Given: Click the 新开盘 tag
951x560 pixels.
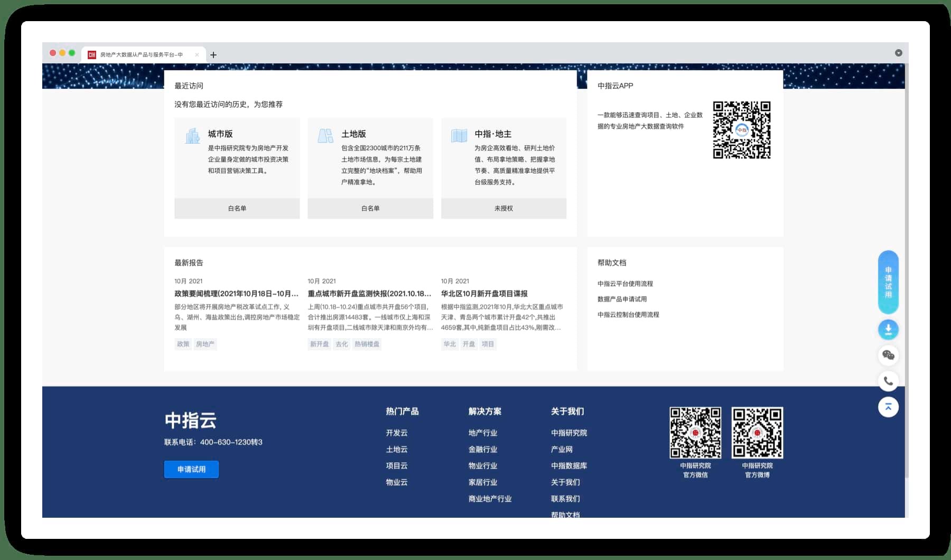Looking at the screenshot, I should click(319, 344).
